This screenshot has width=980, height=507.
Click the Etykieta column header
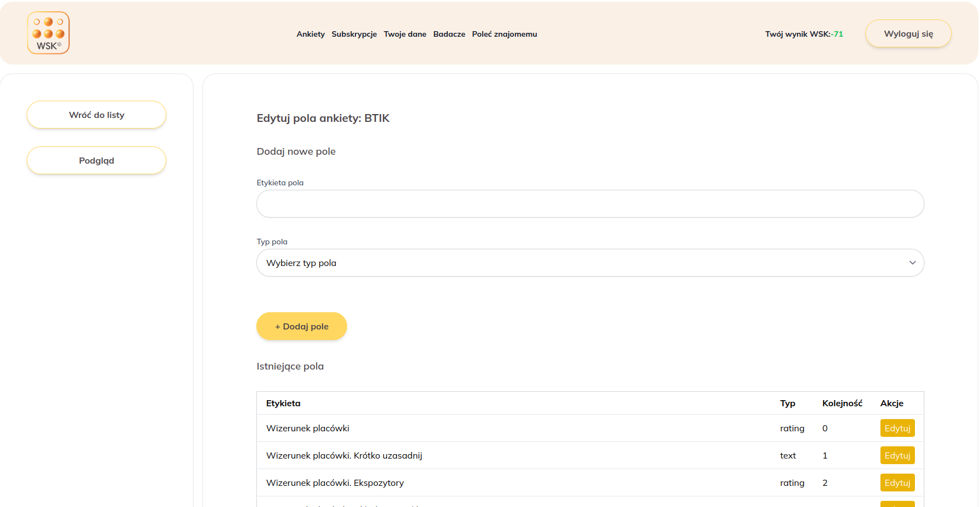coord(283,403)
